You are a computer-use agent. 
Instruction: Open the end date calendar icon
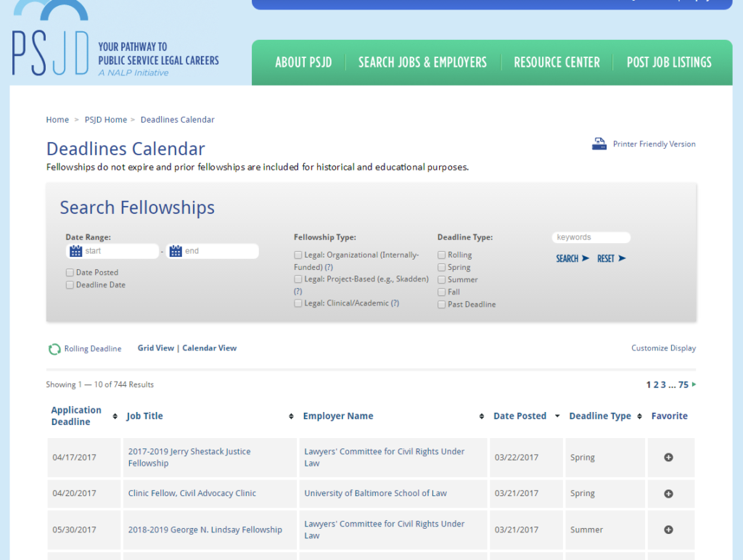click(x=176, y=251)
